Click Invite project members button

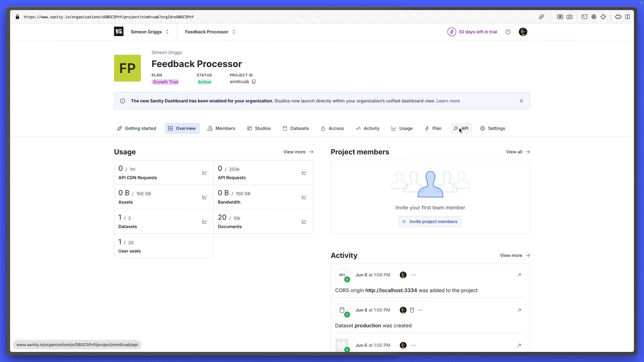(x=430, y=222)
